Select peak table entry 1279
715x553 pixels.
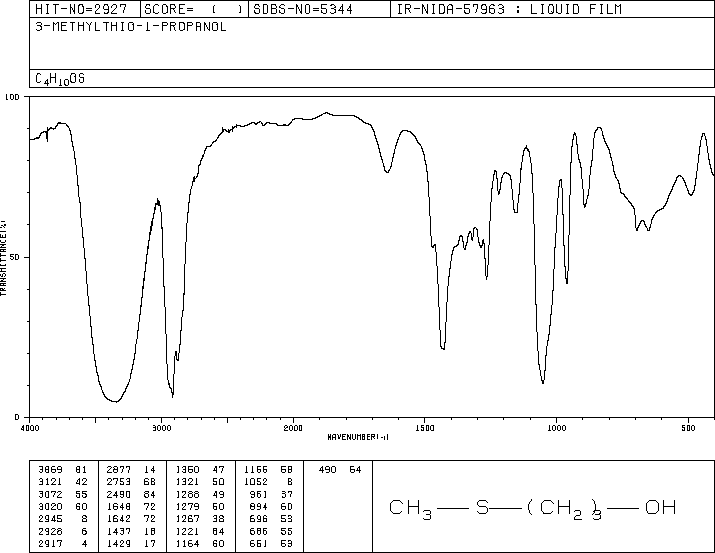tap(187, 506)
